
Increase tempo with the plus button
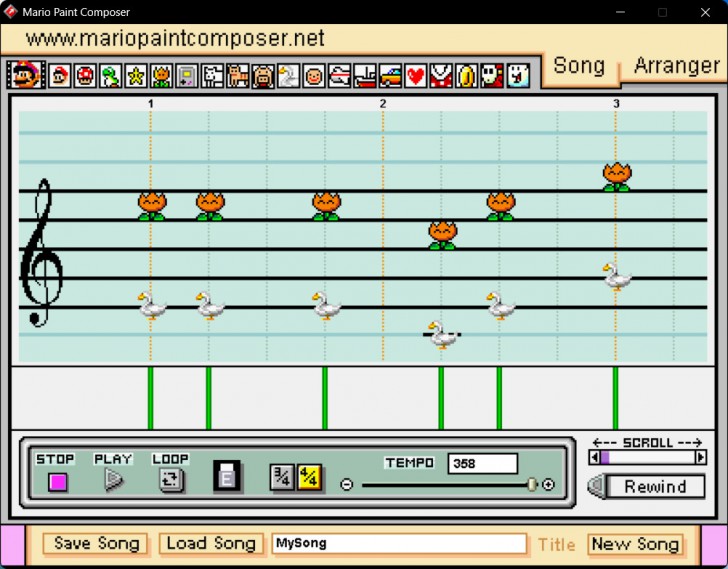tap(548, 485)
